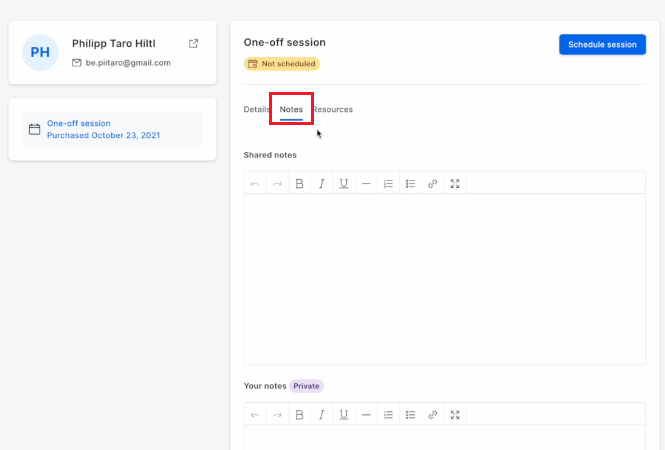Open Philipp Taro Hiltl's profile external link icon
The image size is (665, 450).
point(193,43)
